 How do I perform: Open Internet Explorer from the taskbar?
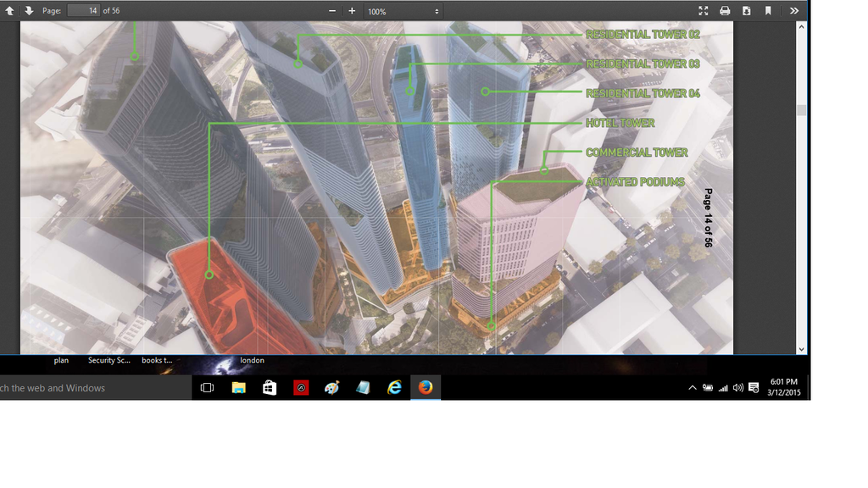pos(394,388)
